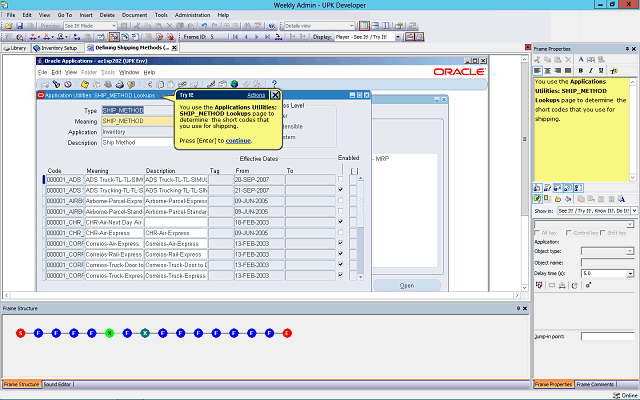The width and height of the screenshot is (640, 400).
Task: Click the globe icon in Oracle toolbar
Action: pos(234,84)
